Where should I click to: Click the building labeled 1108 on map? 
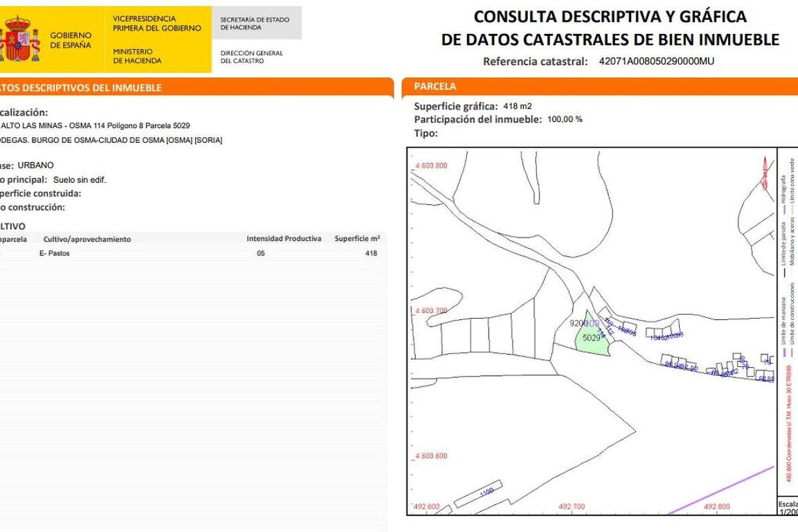477,495
